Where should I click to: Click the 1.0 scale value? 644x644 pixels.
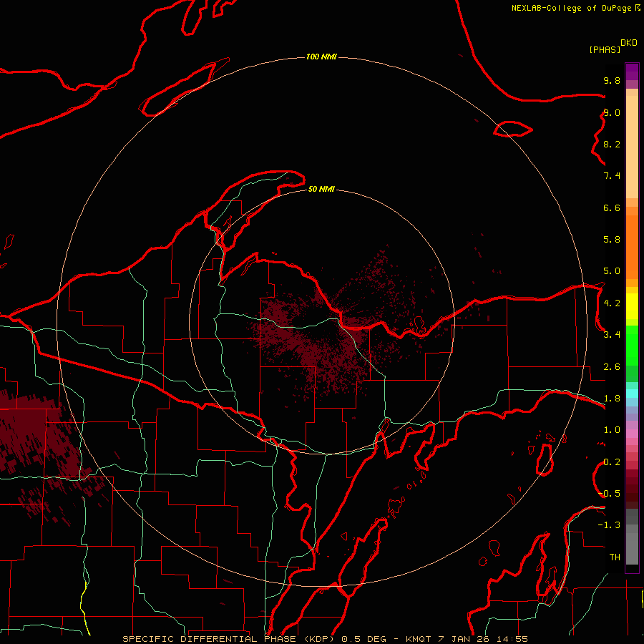(x=612, y=430)
